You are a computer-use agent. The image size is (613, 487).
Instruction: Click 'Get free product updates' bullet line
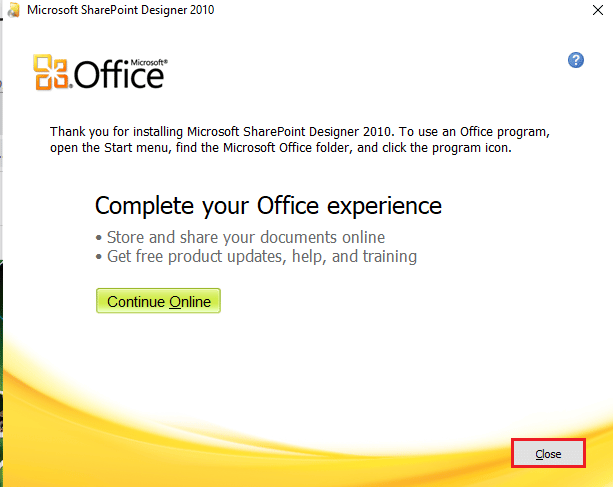coord(260,257)
